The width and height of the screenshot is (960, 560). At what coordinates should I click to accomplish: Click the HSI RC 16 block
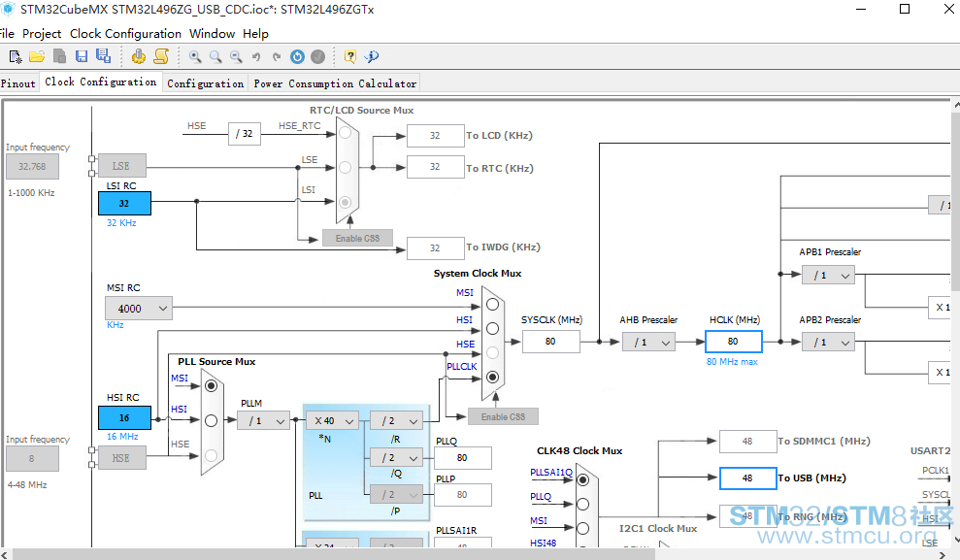tap(124, 418)
